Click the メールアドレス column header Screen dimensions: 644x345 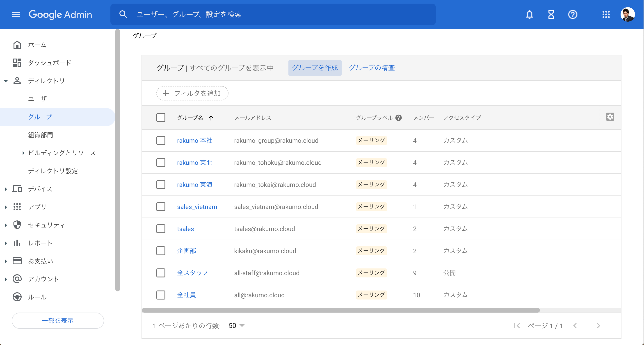pos(253,118)
